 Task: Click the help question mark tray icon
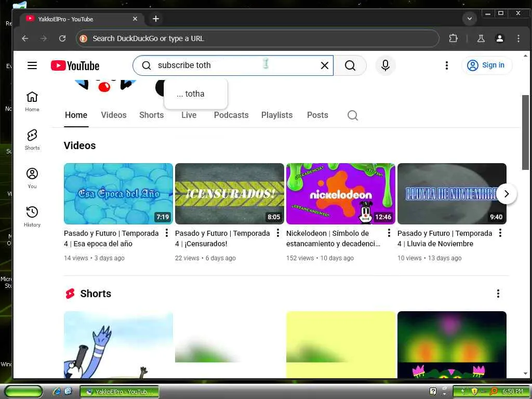(433, 391)
